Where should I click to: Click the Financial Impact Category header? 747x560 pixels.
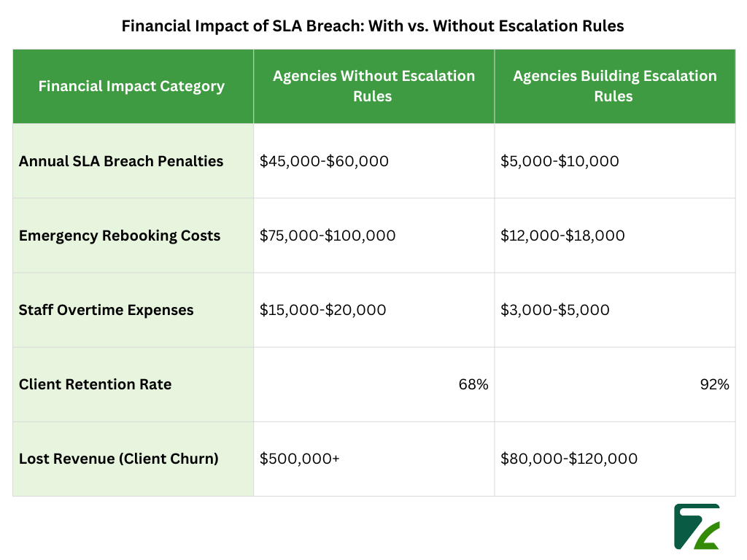[131, 85]
